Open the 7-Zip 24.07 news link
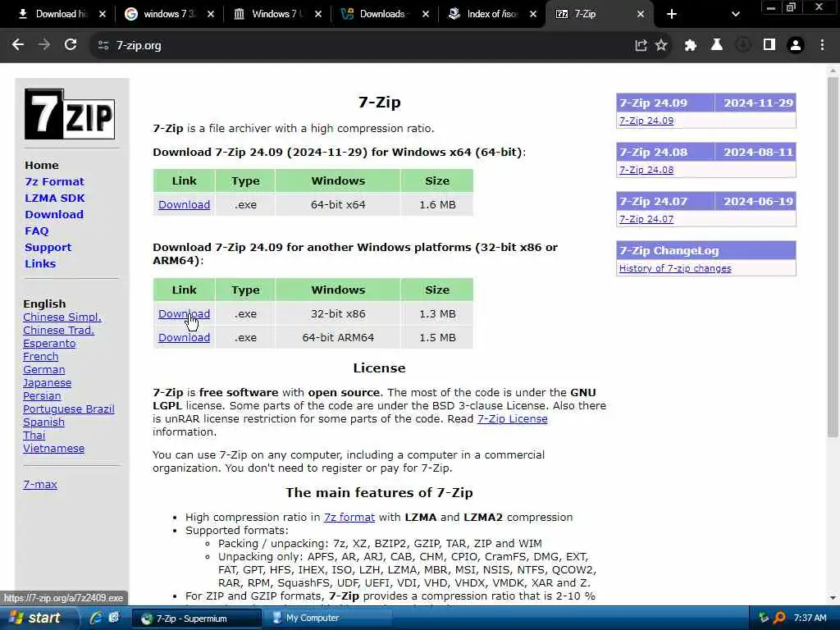Screen dimensions: 840x630 coord(646,219)
